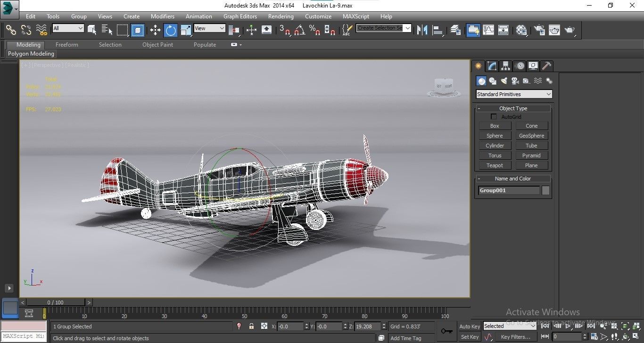Image resolution: width=644 pixels, height=343 pixels.
Task: Open Curve Editor from toolbar
Action: click(x=488, y=30)
